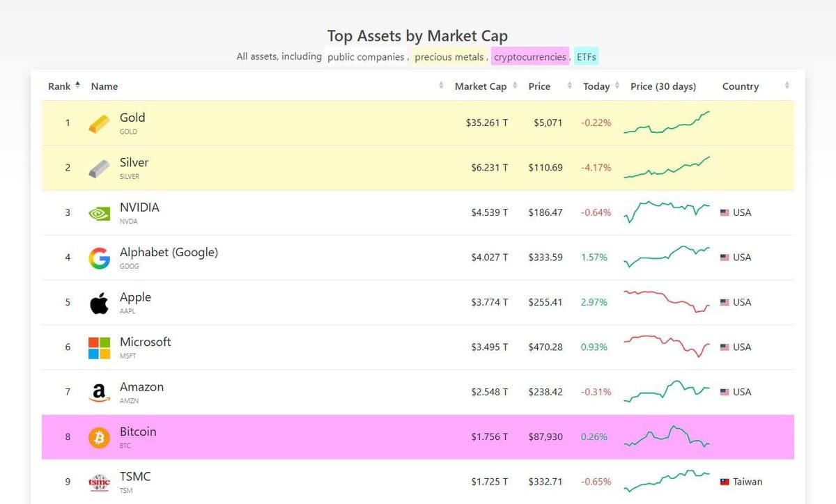Click the Bitcoin coin icon

(98, 436)
